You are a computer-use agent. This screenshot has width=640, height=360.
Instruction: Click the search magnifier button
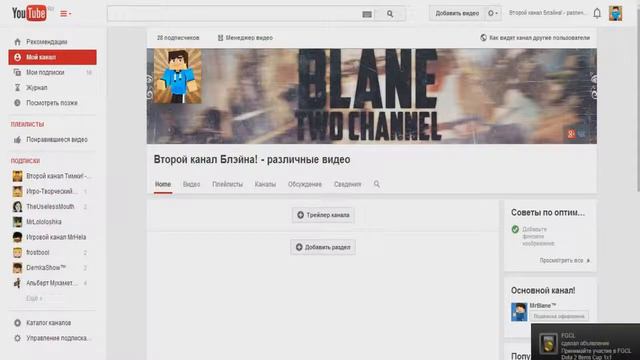pos(390,14)
